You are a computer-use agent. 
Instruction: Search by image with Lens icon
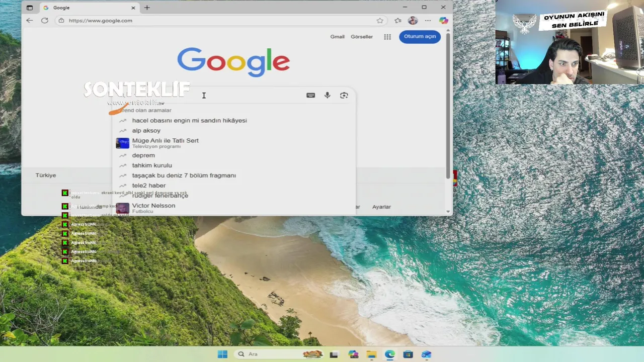[344, 96]
